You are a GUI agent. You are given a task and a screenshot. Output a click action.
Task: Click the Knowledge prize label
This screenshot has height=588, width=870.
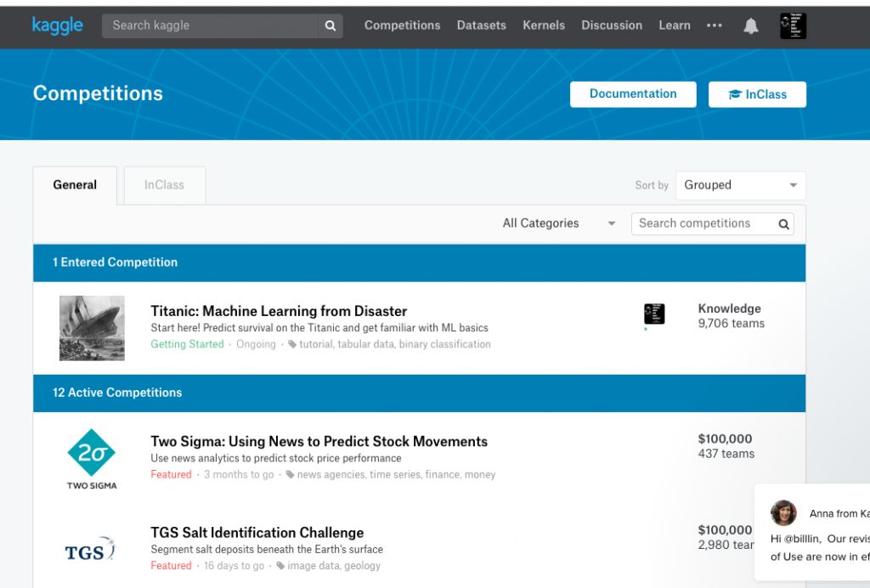(729, 308)
